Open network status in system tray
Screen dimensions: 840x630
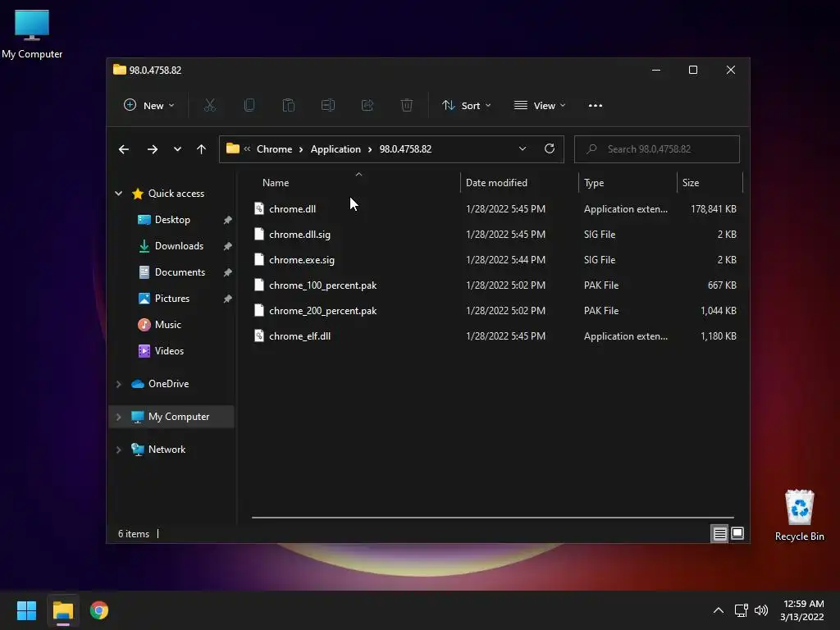(x=742, y=610)
